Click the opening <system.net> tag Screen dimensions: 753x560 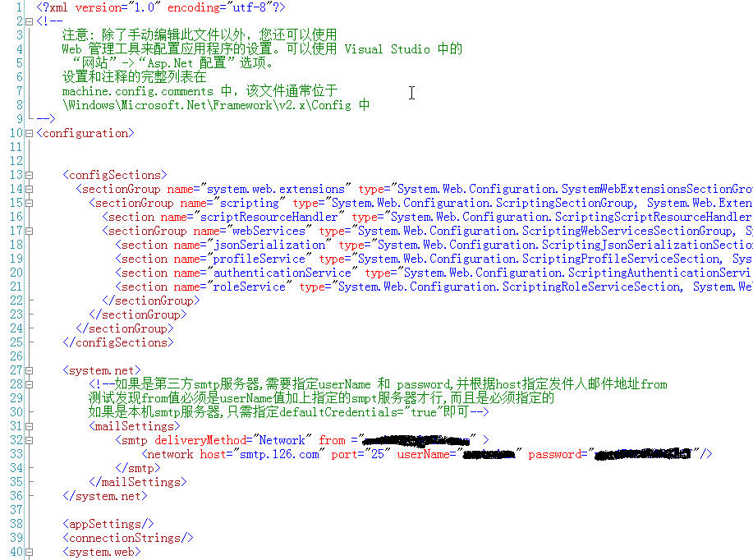[x=102, y=370]
